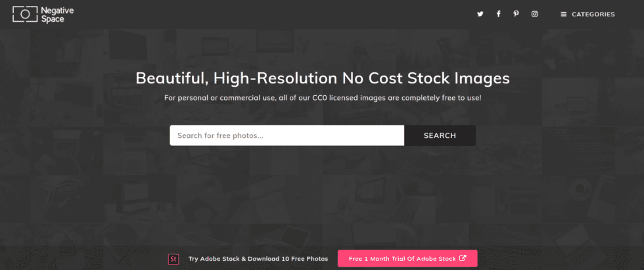Expand the CATEGORIES menu
The width and height of the screenshot is (644, 270).
click(593, 14)
